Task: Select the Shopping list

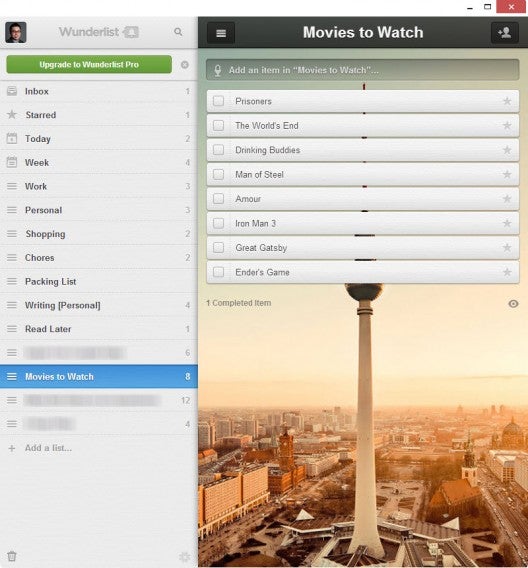Action: tap(99, 234)
